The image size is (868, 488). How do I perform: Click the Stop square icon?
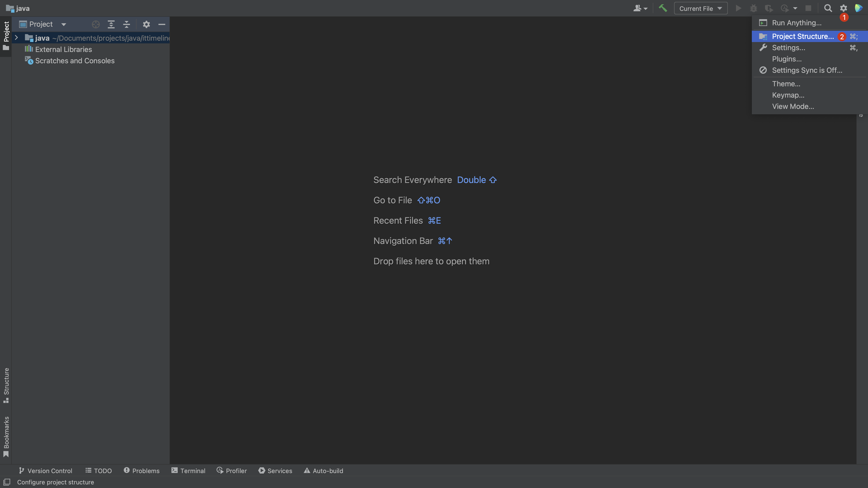pyautogui.click(x=808, y=8)
